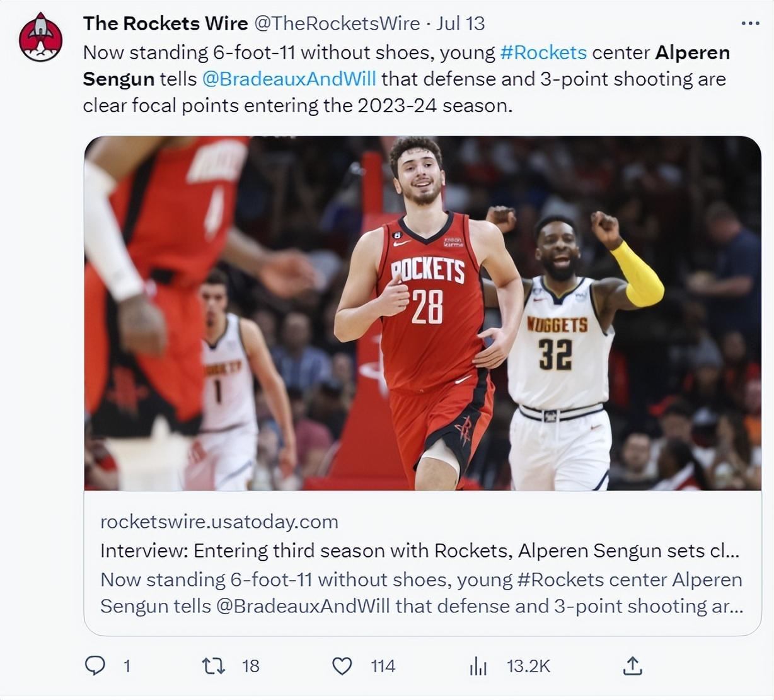The height and width of the screenshot is (700, 774).
Task: Click the article card description text
Action: (422, 593)
